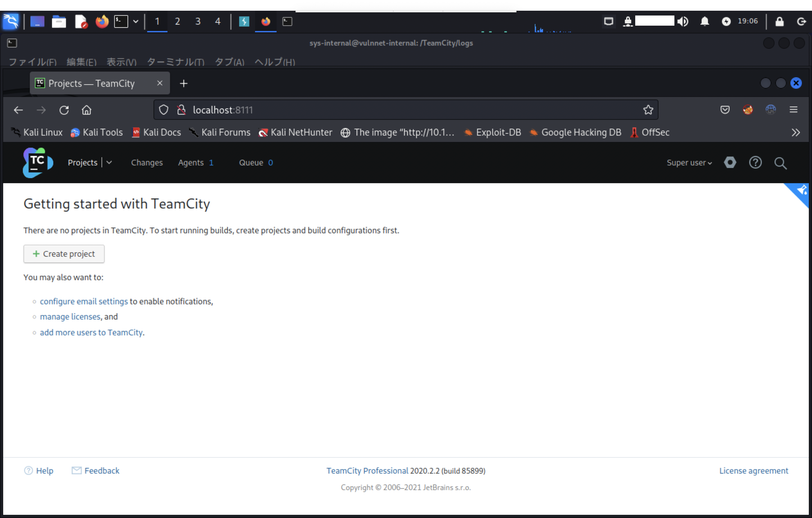Viewport: 812px width, 518px height.
Task: Click the Firefox home icon
Action: (87, 110)
